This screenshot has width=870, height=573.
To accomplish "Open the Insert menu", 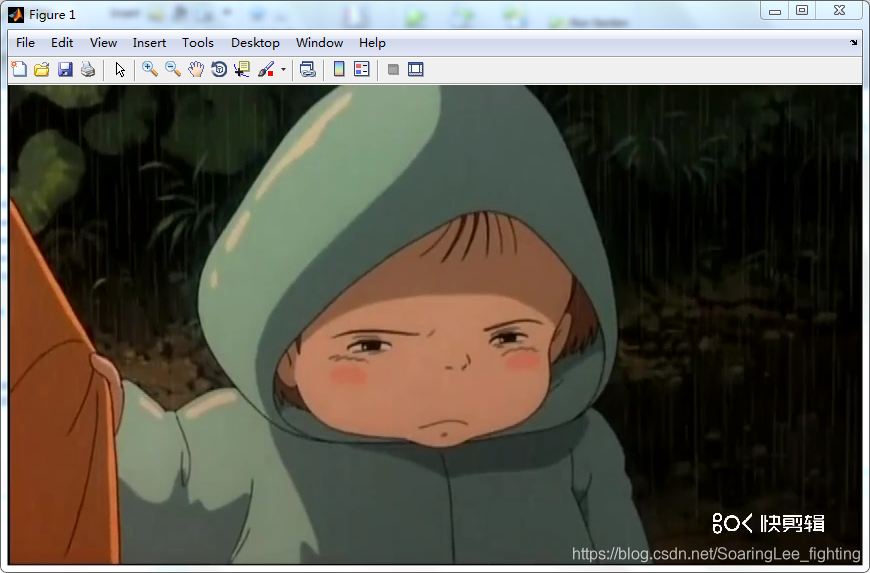I will click(149, 43).
